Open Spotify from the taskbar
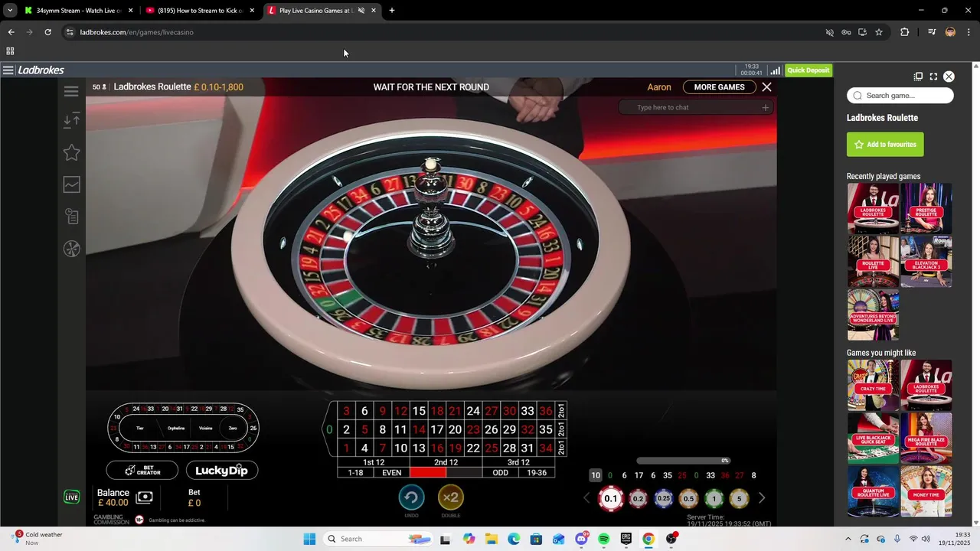Screen dimensions: 980x551 point(603,539)
